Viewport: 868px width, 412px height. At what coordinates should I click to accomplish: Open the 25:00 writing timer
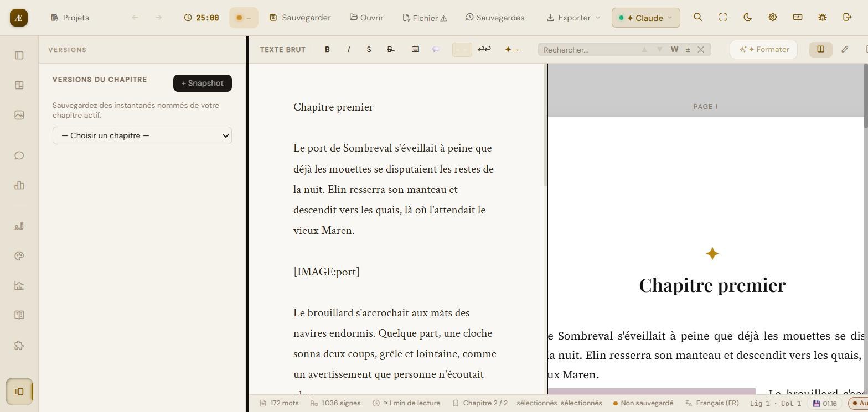[201, 18]
